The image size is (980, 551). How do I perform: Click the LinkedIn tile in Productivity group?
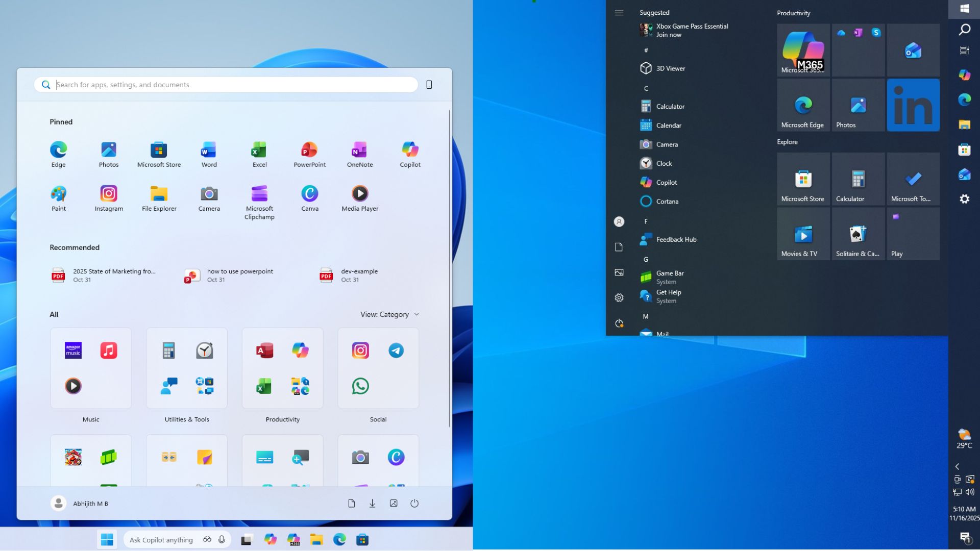pyautogui.click(x=913, y=105)
